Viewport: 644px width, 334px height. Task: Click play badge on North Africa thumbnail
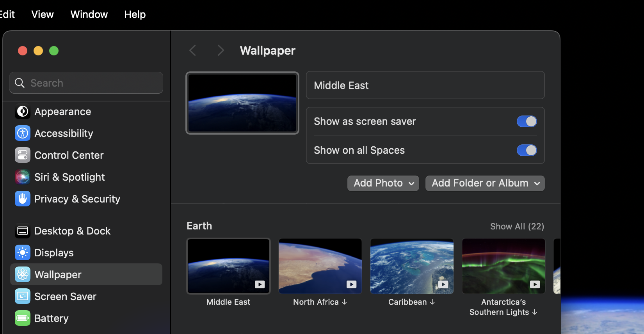point(352,284)
